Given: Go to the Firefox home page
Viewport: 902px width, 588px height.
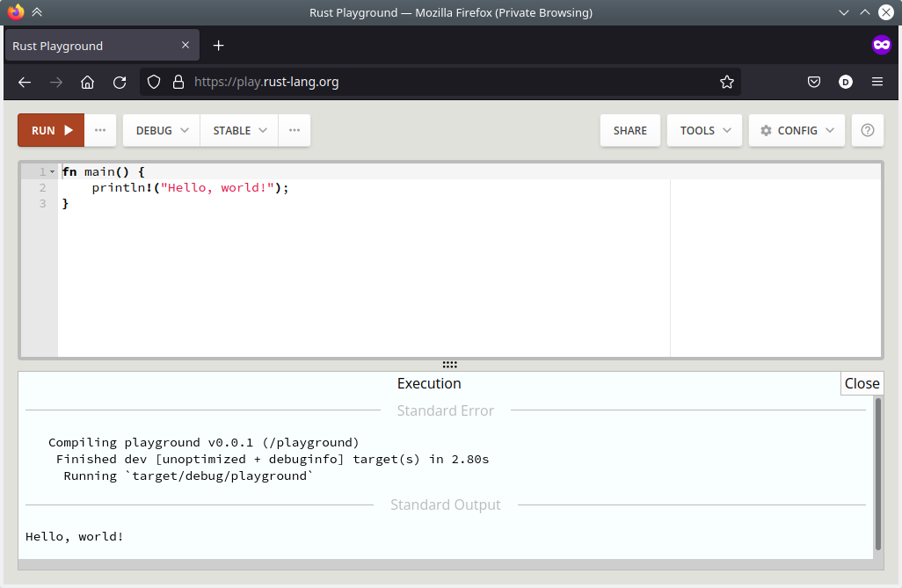Looking at the screenshot, I should [x=87, y=82].
